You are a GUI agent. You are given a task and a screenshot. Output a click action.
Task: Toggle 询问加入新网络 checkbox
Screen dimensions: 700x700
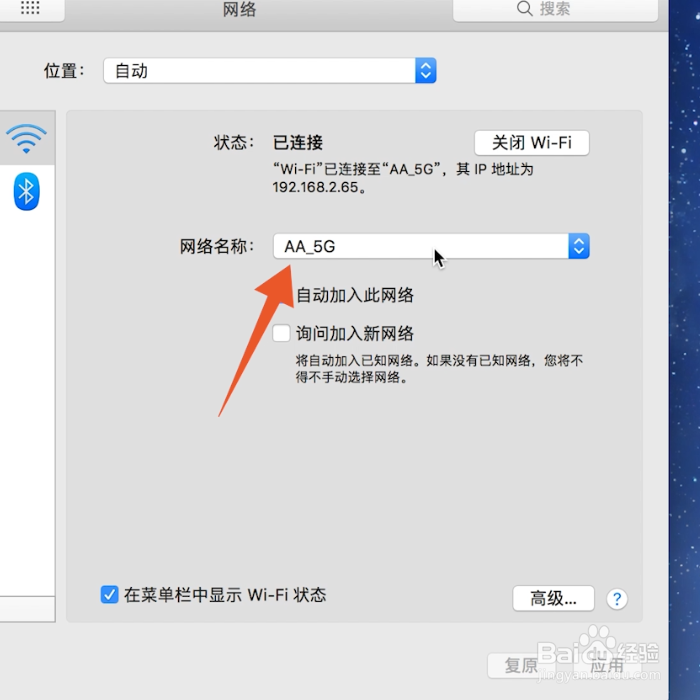(x=281, y=333)
